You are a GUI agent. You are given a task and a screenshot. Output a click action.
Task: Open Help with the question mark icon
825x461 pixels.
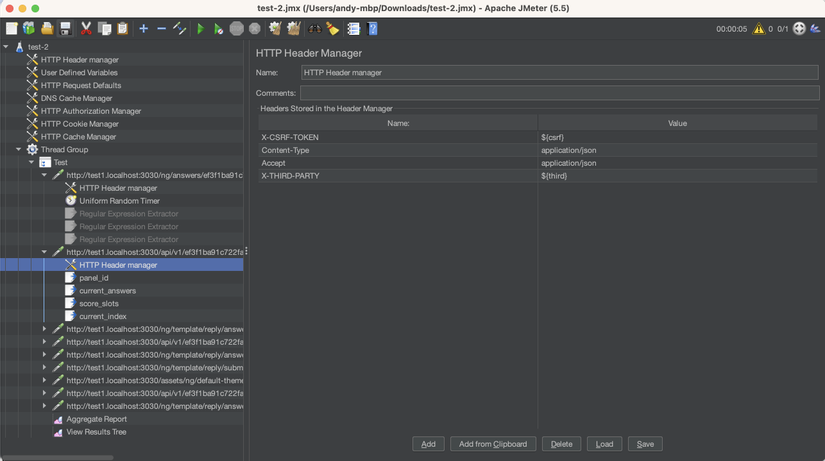tap(372, 28)
